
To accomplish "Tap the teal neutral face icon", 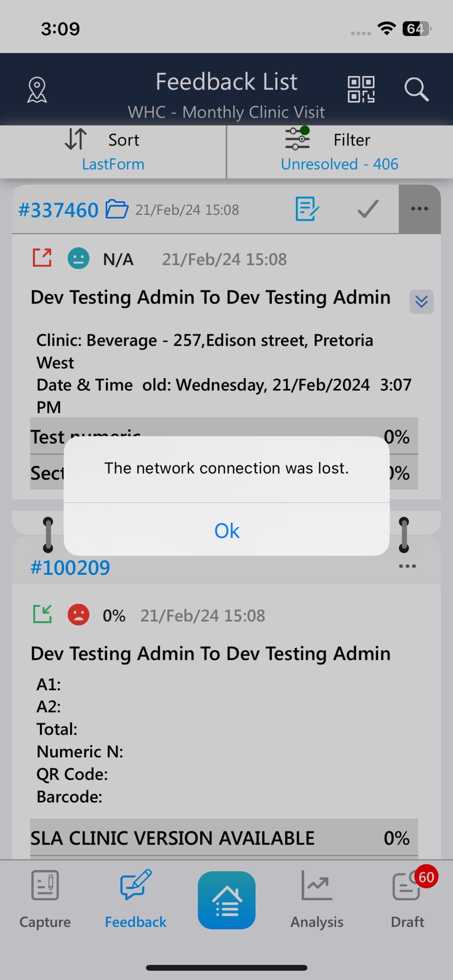I will [79, 259].
